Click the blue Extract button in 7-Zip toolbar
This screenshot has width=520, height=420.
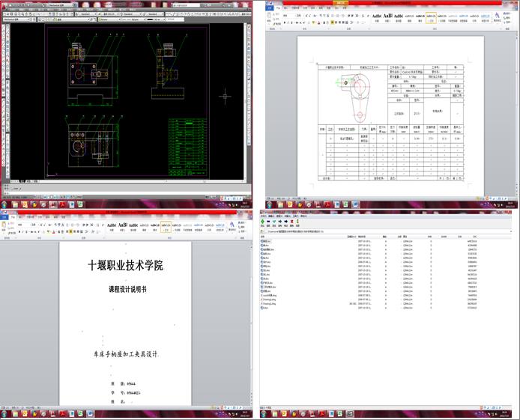268,222
